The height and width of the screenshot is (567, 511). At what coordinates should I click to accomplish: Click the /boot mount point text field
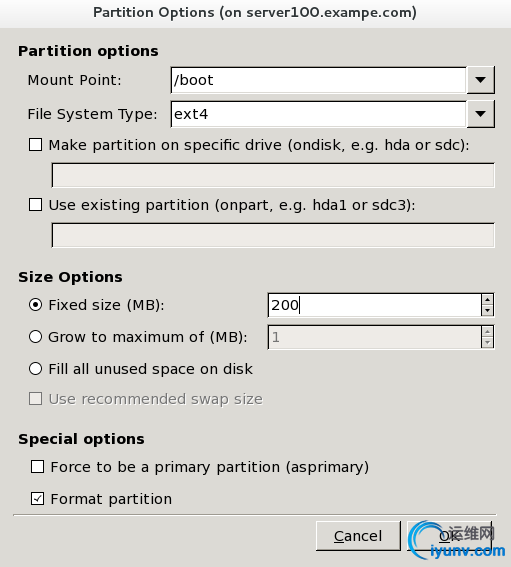pos(319,80)
